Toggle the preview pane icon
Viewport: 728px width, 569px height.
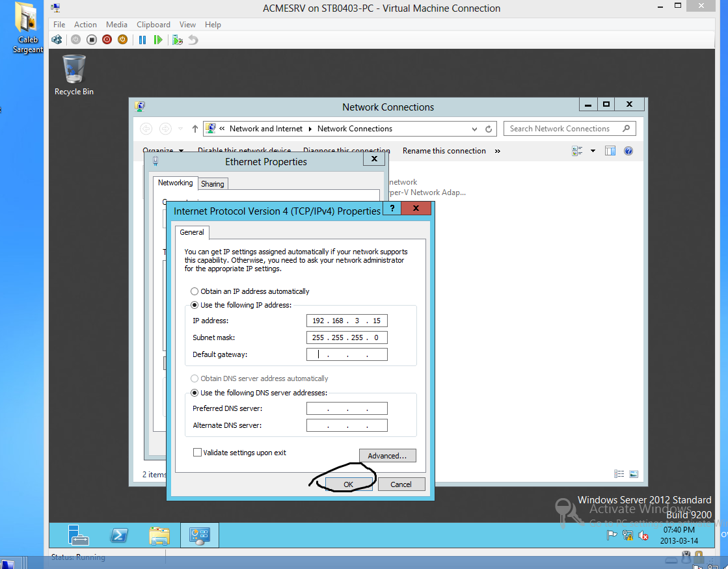pyautogui.click(x=610, y=151)
